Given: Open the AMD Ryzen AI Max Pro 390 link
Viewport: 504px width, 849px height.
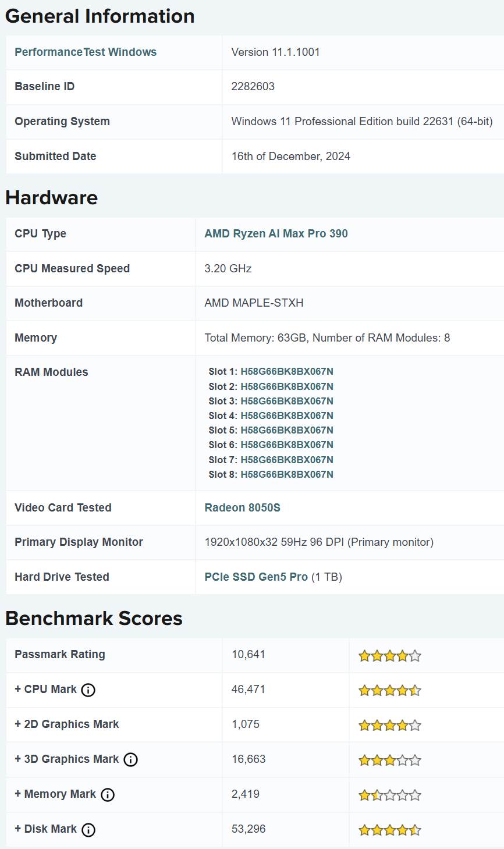Looking at the screenshot, I should tap(276, 233).
